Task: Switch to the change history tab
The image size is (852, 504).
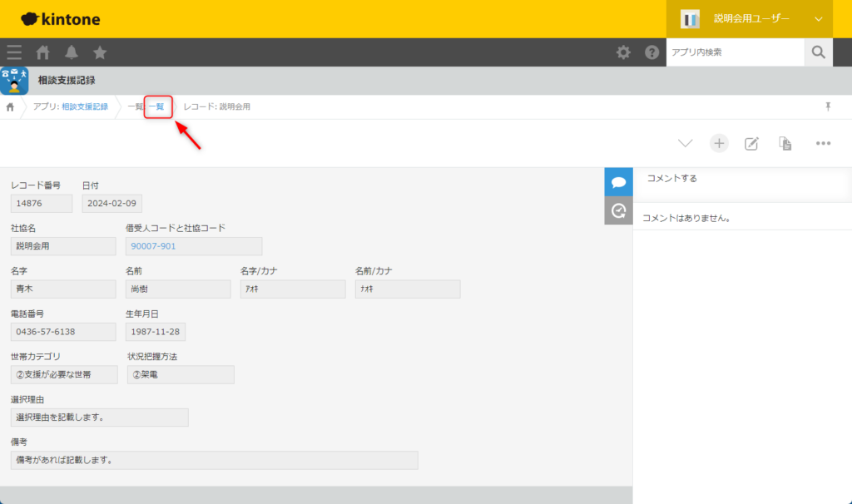Action: 618,211
